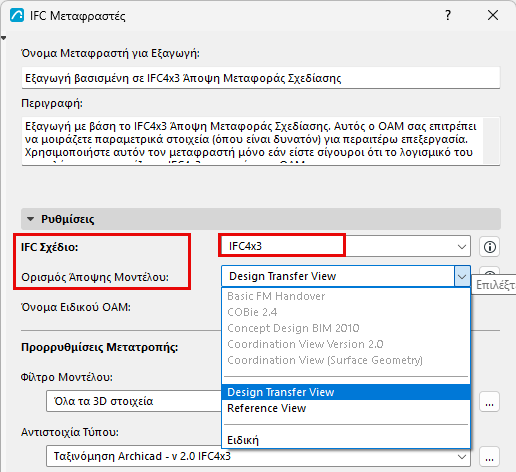Viewport: 516px width, 472px height.
Task: Click the disabled Coordination View (Surface Geometry) entry
Action: [x=346, y=360]
